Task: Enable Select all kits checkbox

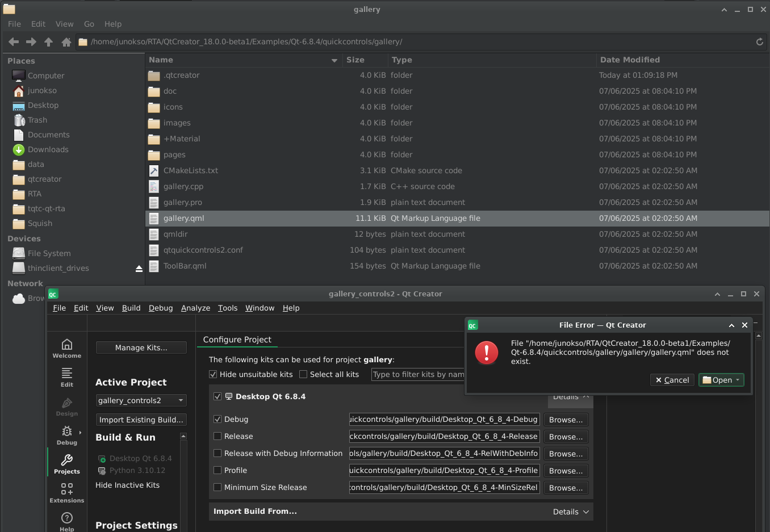Action: pos(303,374)
